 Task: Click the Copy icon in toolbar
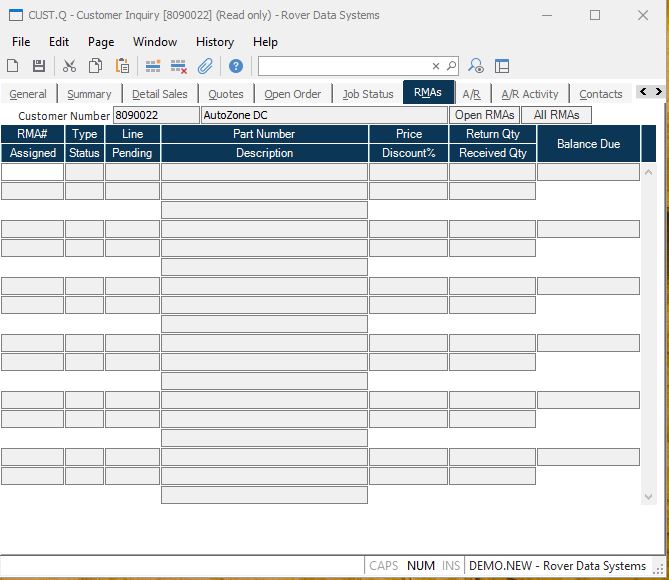(95, 66)
